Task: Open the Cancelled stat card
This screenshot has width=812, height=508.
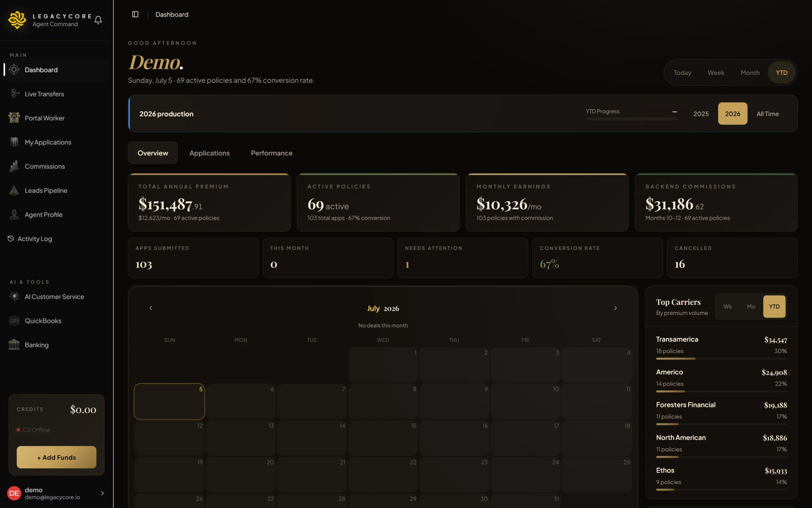Action: tap(732, 258)
